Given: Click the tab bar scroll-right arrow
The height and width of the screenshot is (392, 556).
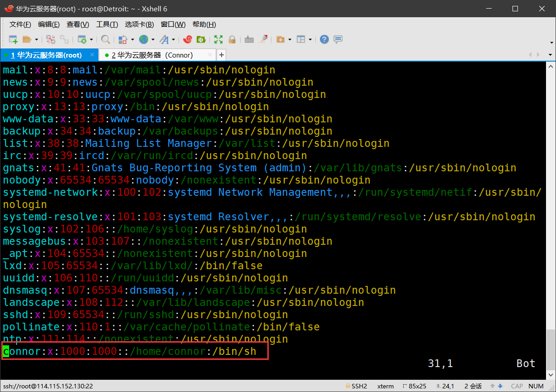Looking at the screenshot, I should coord(539,55).
